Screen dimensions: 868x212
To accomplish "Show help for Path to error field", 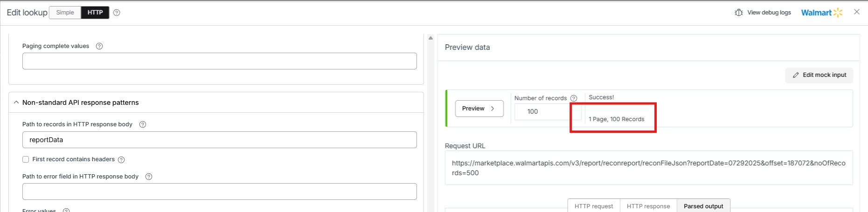I will (149, 177).
